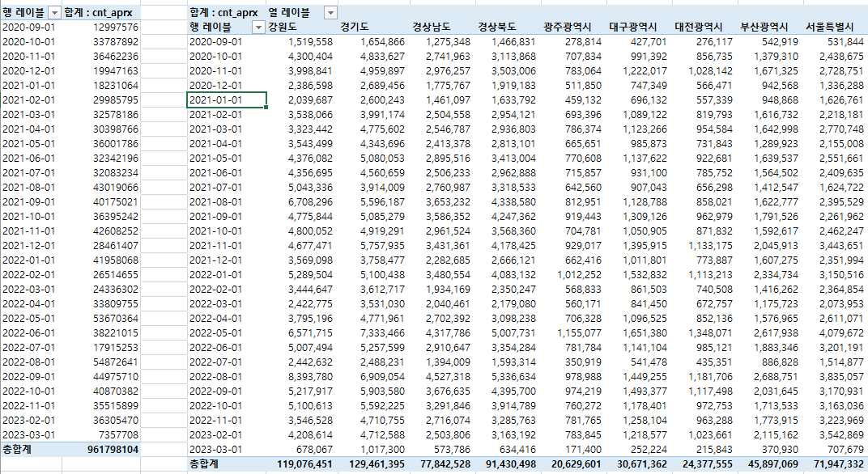Viewport: 868px width, 474px height.
Task: Click the 대구광역시 grand total 30,671,362
Action: point(642,464)
